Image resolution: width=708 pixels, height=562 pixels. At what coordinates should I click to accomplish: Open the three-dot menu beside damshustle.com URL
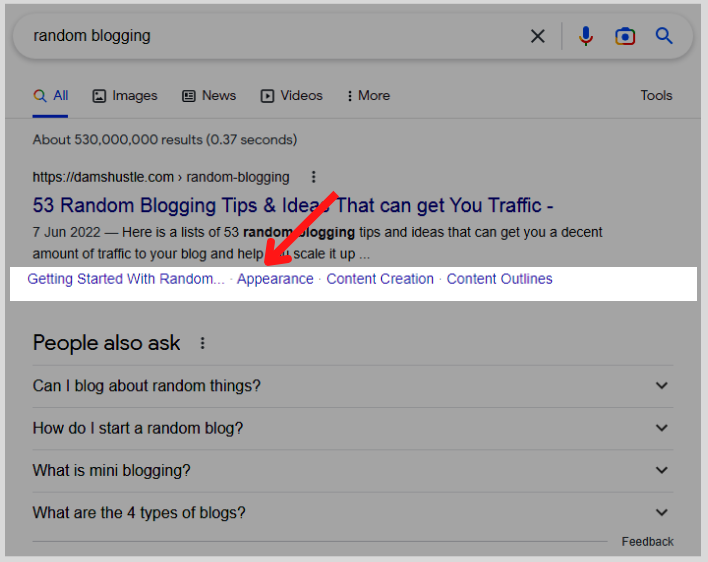tap(313, 177)
